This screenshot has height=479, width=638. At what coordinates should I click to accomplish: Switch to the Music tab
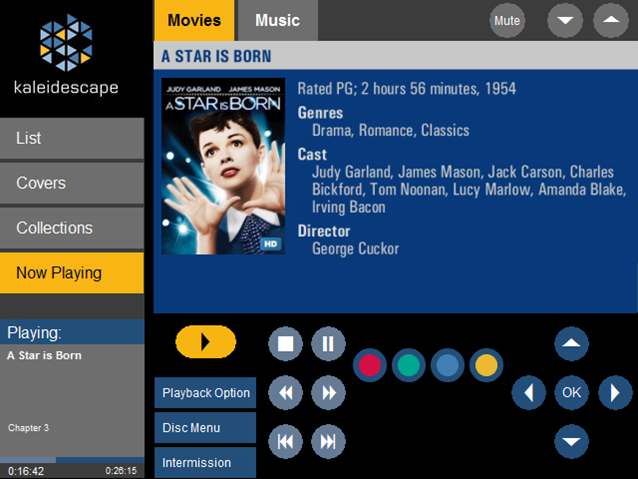(x=277, y=20)
